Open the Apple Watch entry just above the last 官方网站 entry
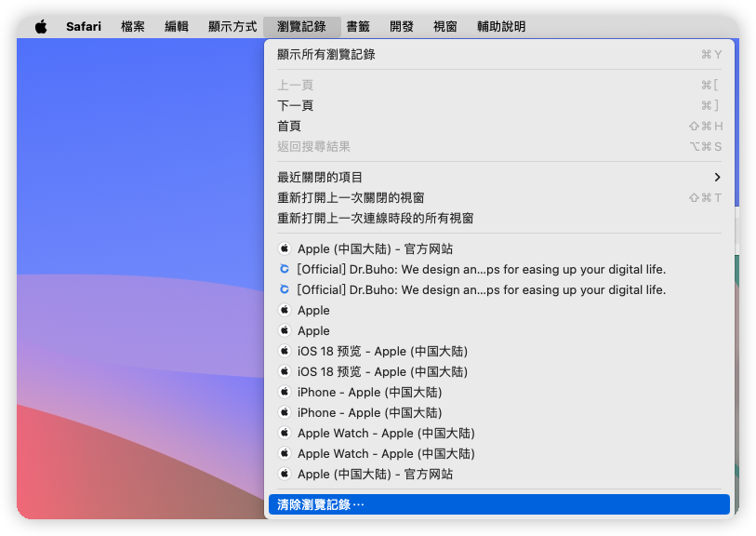 499,454
